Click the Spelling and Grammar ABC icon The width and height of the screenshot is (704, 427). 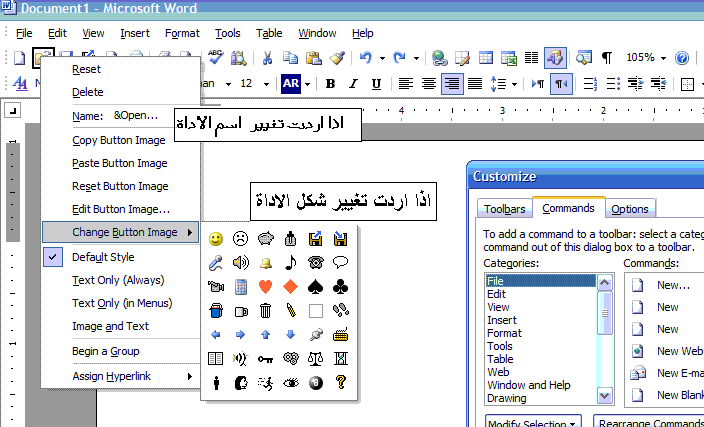216,57
